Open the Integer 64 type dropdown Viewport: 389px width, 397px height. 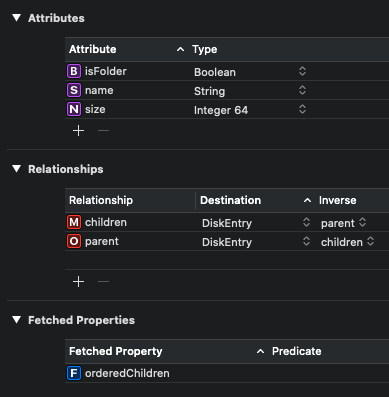[x=250, y=110]
